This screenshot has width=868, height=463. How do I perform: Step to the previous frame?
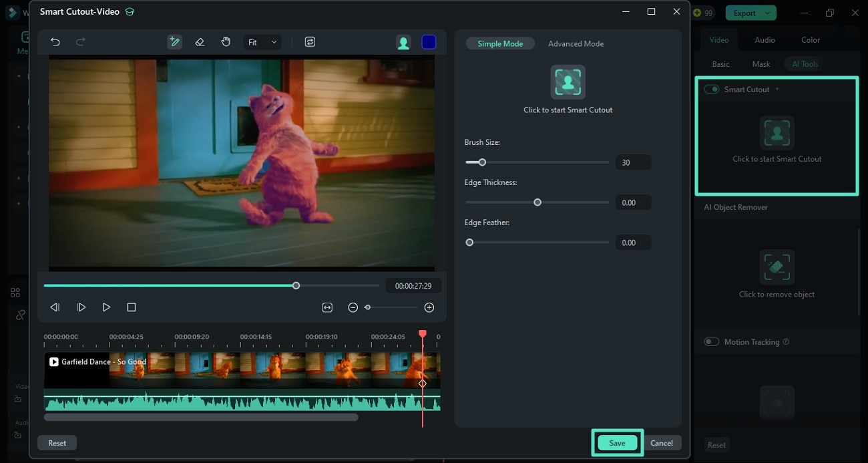[55, 307]
